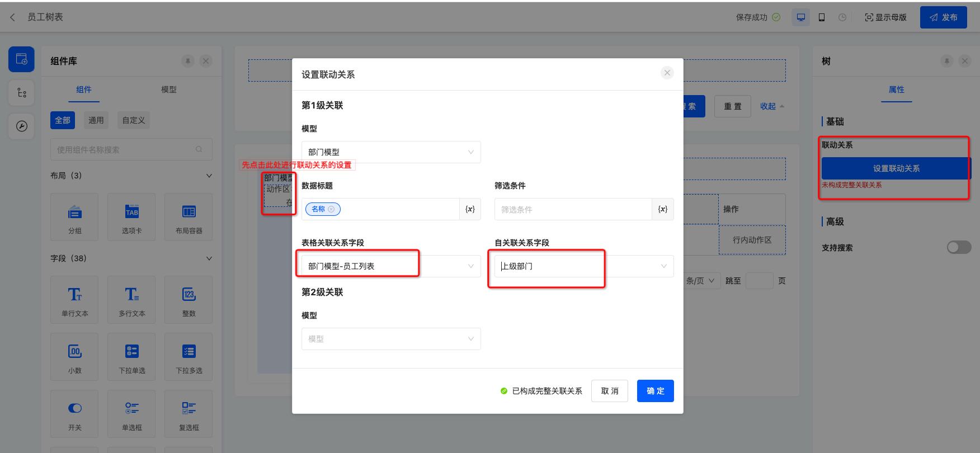Cancel the dialog with 取消
Viewport: 980px width, 453px height.
[610, 391]
